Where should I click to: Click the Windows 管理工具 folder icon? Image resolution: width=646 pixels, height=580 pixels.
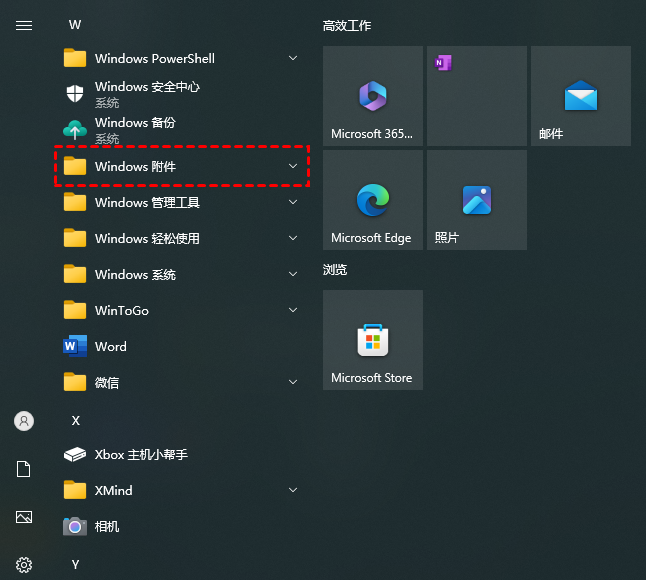(x=75, y=202)
